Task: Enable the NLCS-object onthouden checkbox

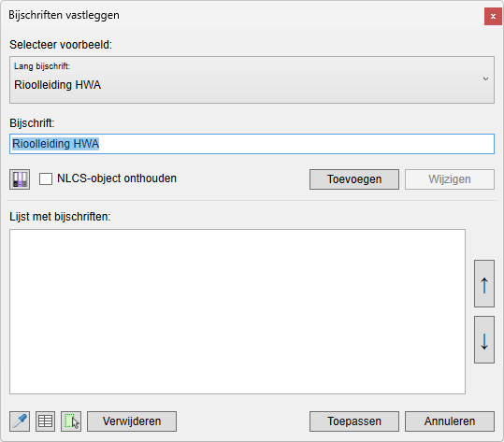Action: pos(46,178)
